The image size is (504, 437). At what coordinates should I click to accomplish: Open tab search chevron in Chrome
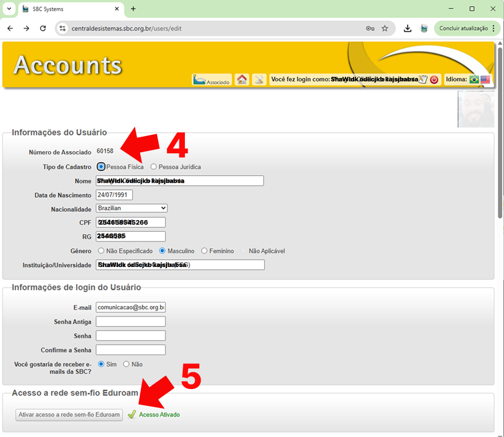9,9
